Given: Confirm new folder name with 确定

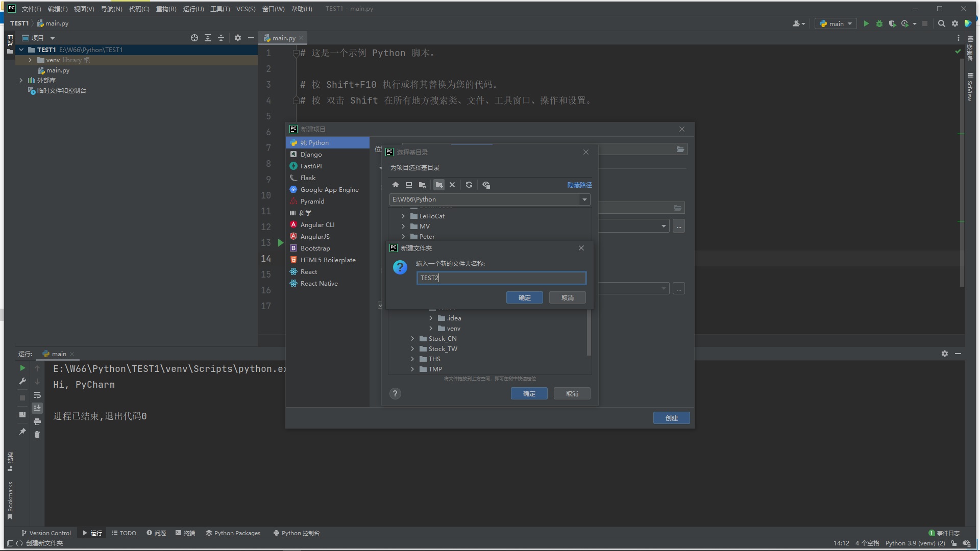Looking at the screenshot, I should [x=524, y=297].
